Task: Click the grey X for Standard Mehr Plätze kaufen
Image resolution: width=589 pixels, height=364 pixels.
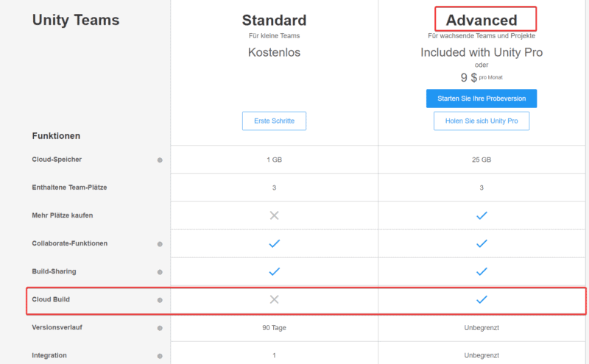Action: tap(274, 215)
